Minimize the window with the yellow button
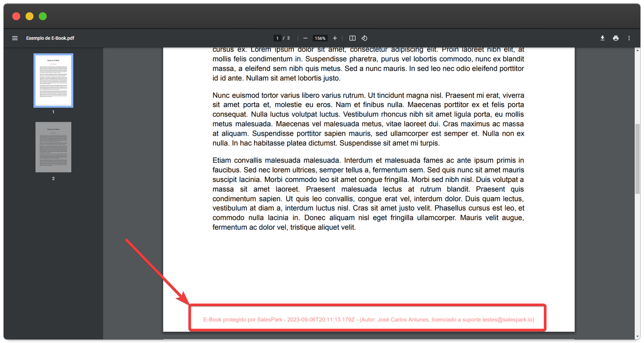644x343 pixels. tap(29, 16)
